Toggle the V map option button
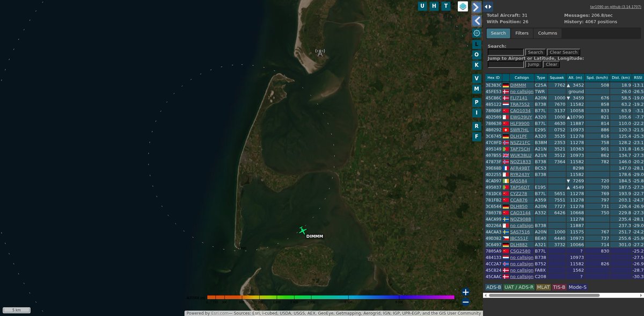The height and width of the screenshot is (316, 644). pos(477,78)
